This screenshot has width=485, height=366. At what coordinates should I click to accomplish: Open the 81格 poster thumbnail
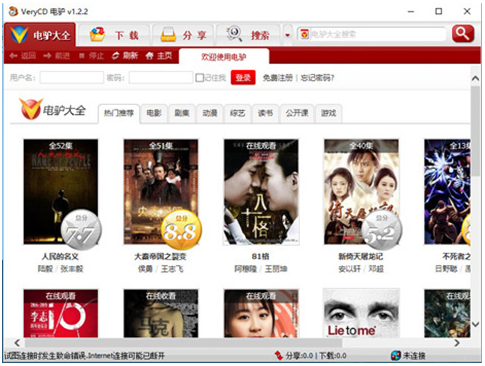pyautogui.click(x=261, y=192)
